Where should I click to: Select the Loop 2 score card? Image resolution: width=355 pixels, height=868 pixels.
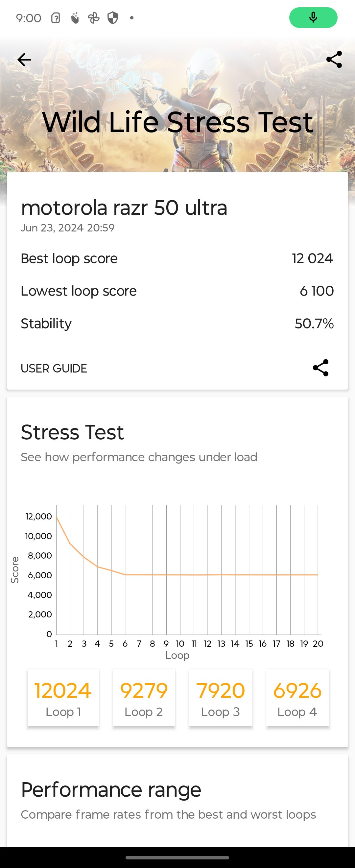[144, 697]
